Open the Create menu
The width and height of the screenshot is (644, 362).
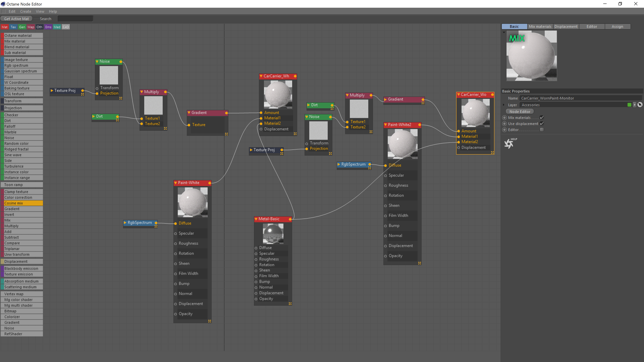pyautogui.click(x=25, y=11)
